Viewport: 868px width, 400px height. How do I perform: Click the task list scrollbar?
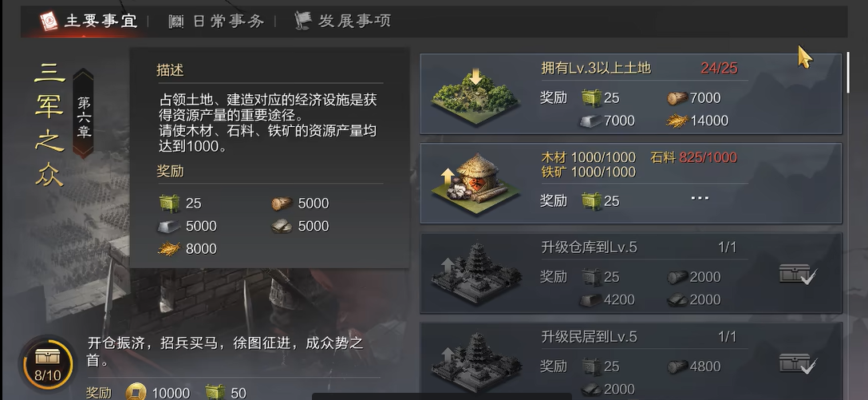tap(847, 73)
